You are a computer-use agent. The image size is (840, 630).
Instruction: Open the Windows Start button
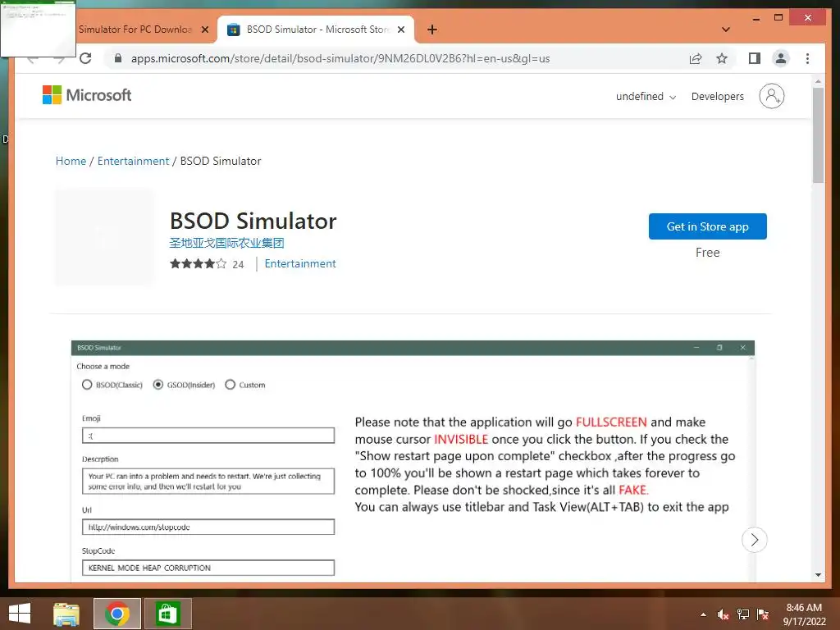coord(20,614)
